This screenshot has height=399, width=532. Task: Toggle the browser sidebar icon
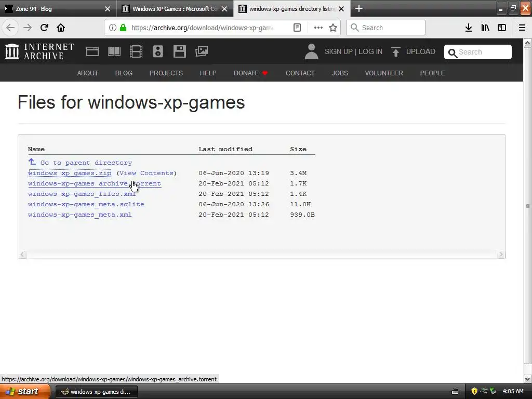point(502,28)
